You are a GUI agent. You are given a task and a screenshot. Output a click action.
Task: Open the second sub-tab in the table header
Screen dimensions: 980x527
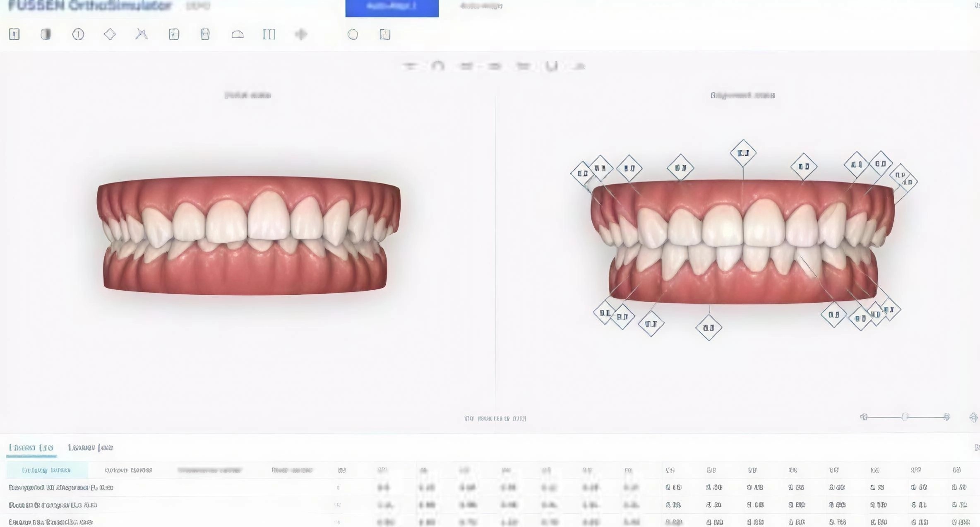[128, 470]
